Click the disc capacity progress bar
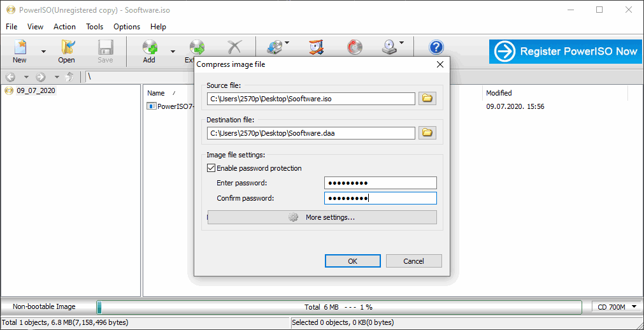 pos(340,307)
